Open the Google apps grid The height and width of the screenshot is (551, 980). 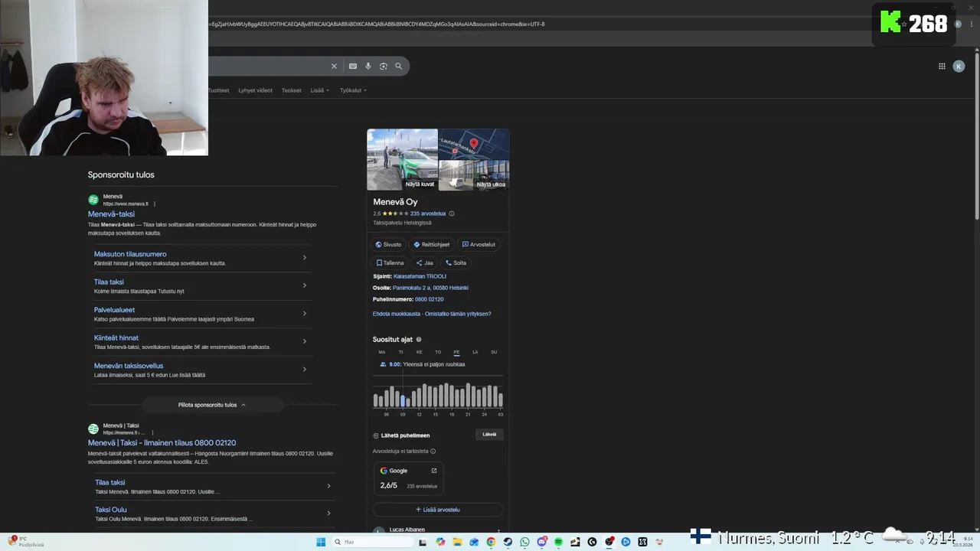pos(942,67)
